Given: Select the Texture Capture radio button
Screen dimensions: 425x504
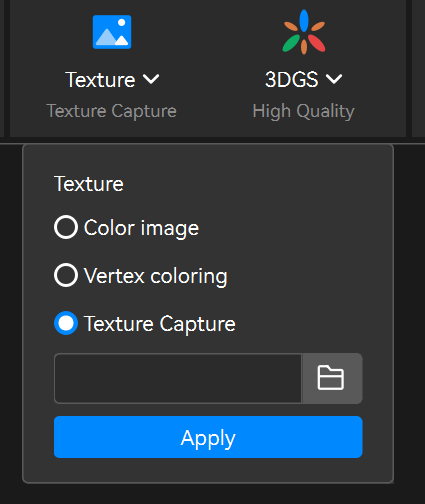Looking at the screenshot, I should 66,323.
